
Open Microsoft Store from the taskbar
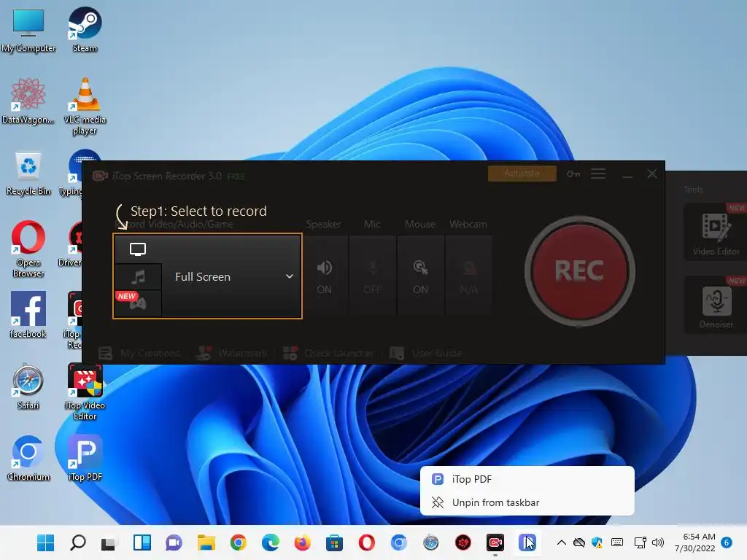pos(334,542)
